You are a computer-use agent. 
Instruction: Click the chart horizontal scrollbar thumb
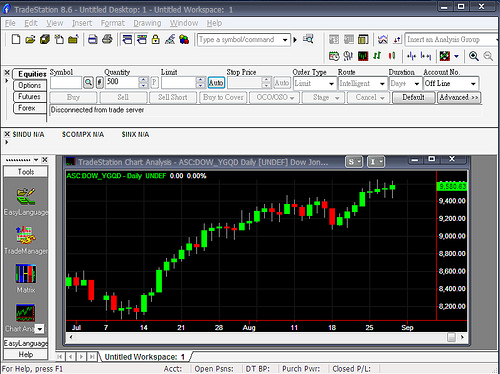click(x=451, y=337)
